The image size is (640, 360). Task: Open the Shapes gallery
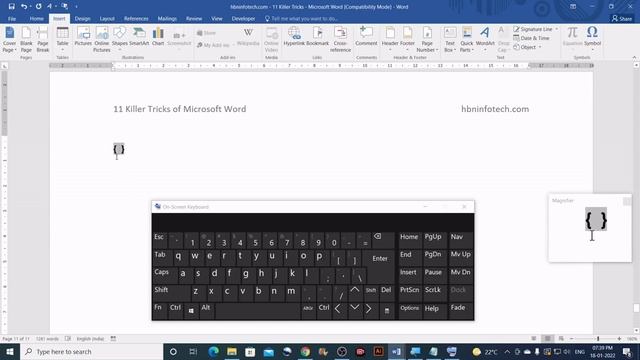click(120, 39)
